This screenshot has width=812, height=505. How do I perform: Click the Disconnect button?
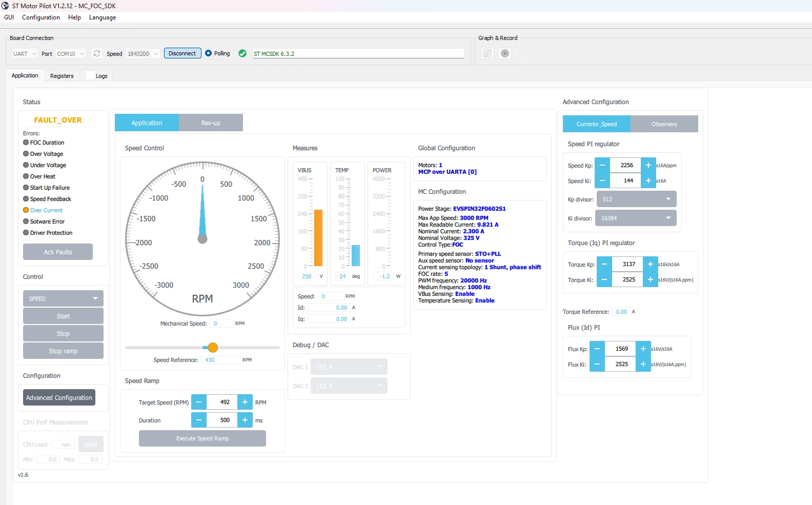[182, 53]
